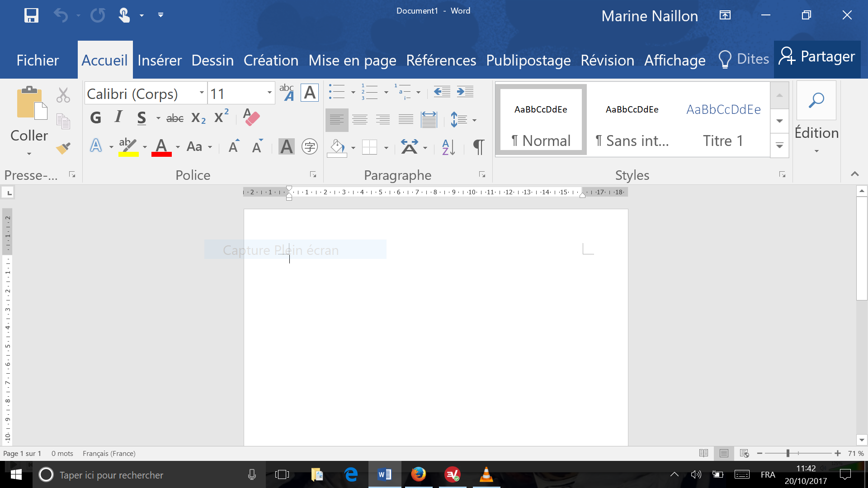Switch to Web Layout view in status bar
Viewport: 868px width, 488px height.
744,453
